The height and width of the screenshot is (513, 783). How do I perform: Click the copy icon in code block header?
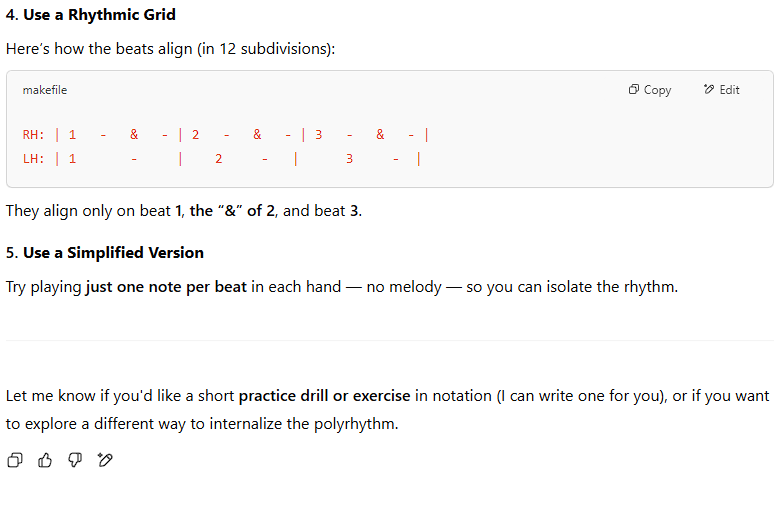(x=633, y=89)
